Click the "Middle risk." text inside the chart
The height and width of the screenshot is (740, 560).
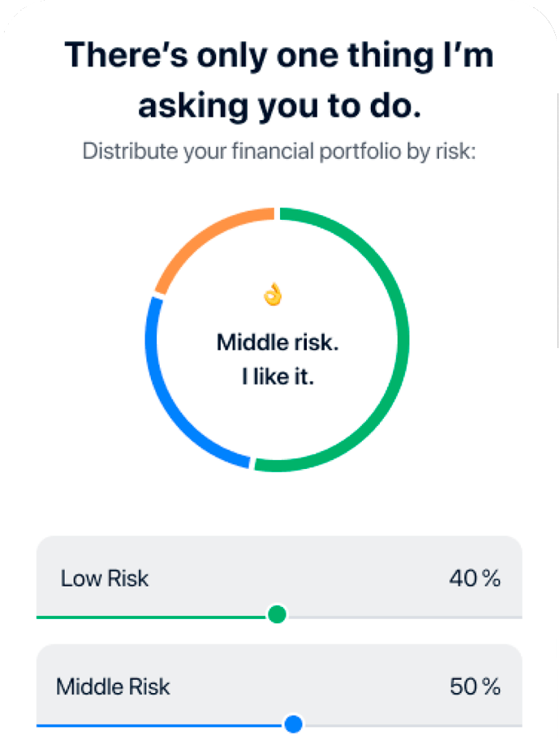point(277,342)
